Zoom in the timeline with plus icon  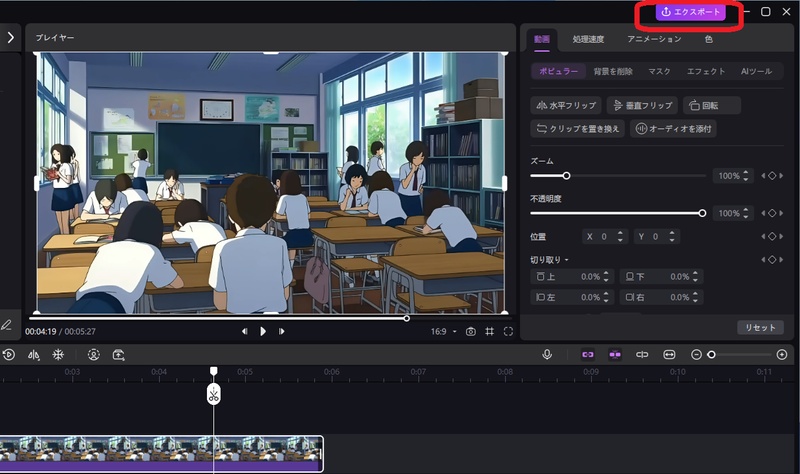coord(782,355)
